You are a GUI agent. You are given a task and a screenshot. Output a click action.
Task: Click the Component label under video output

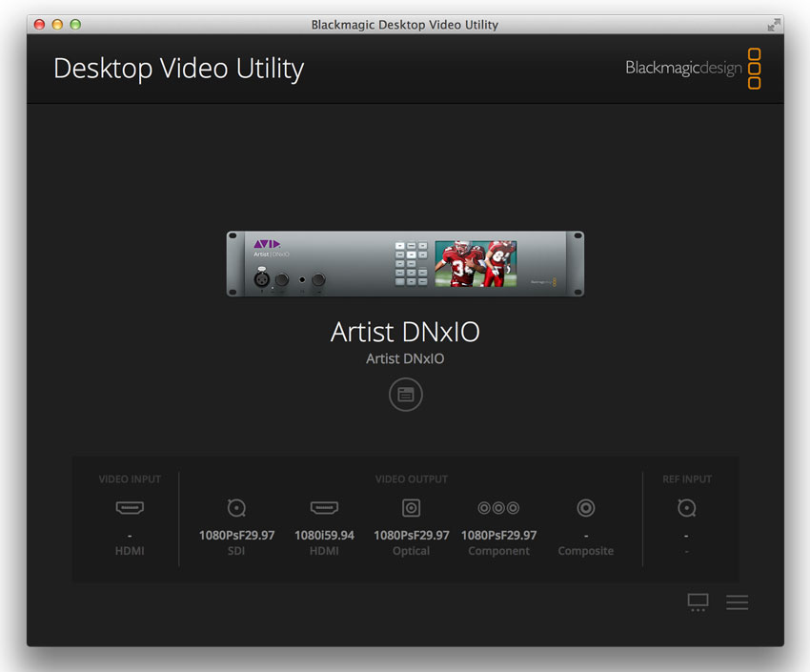498,551
